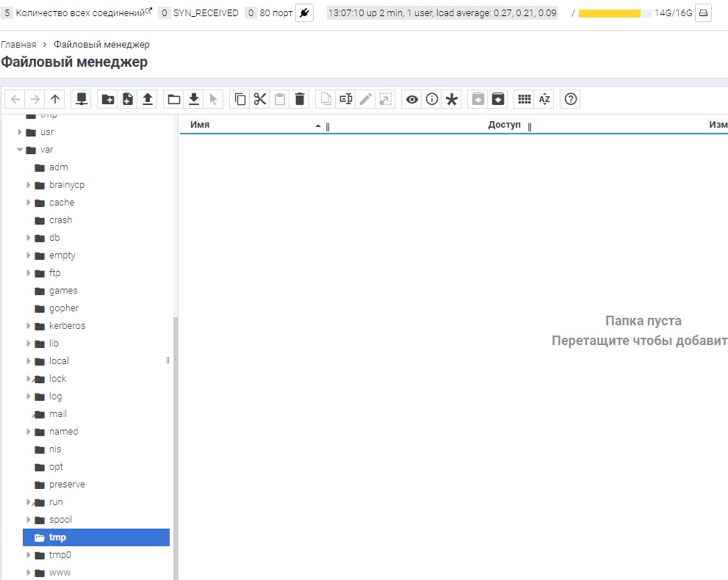The image size is (728, 580).
Task: Expand the log directory
Action: click(x=29, y=396)
